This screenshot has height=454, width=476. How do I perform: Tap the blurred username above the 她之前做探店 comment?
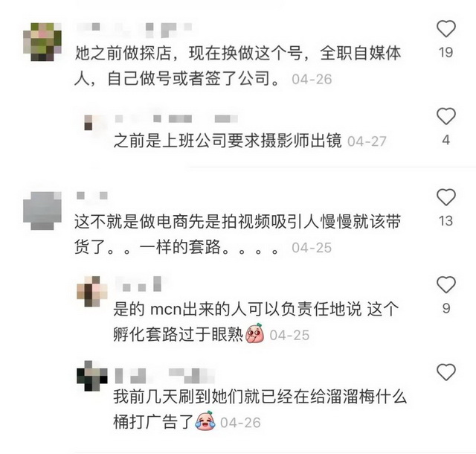pos(134,30)
